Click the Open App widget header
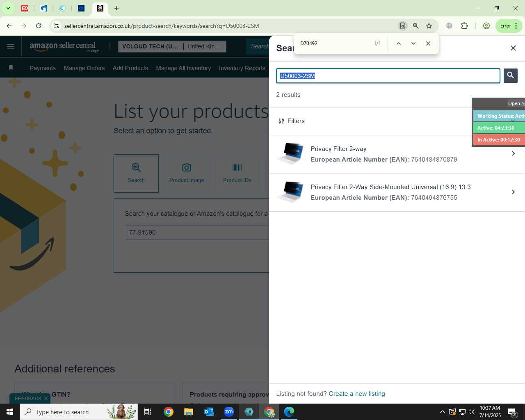525x420 pixels. [x=516, y=103]
